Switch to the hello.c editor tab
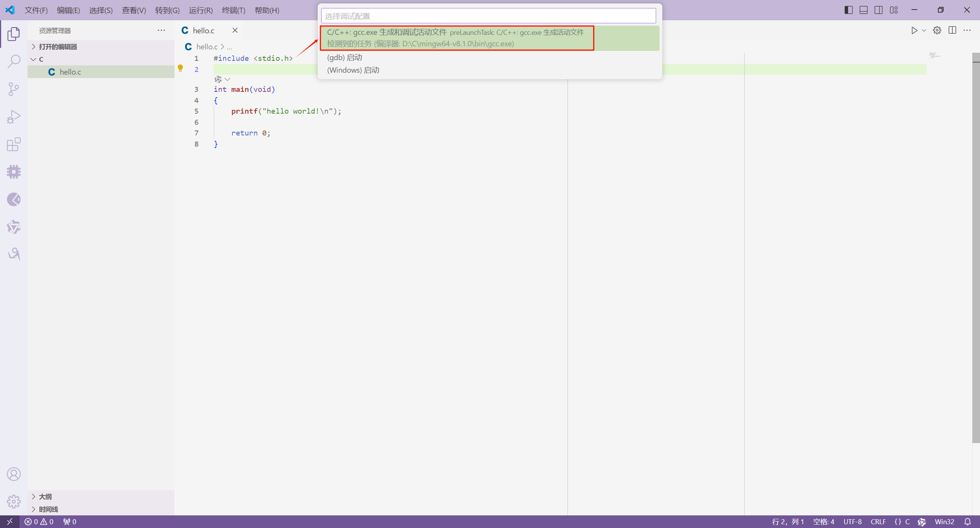Screen dimensions: 980x528 tap(209, 30)
